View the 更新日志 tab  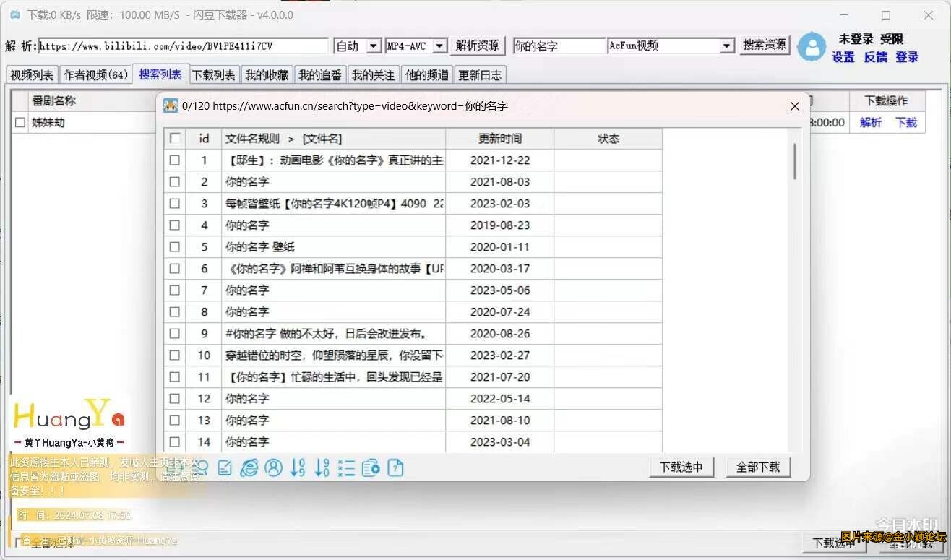click(481, 74)
